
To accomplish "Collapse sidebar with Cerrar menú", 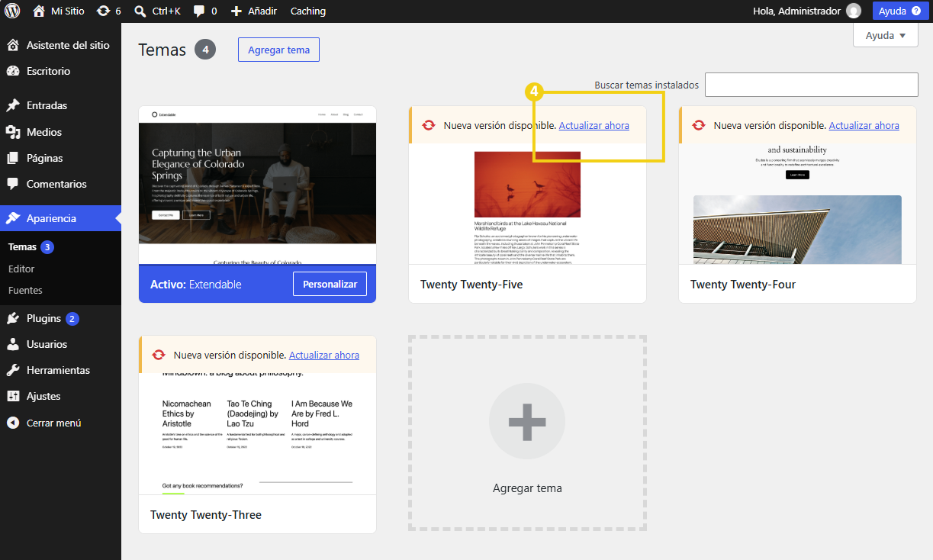I will point(60,423).
